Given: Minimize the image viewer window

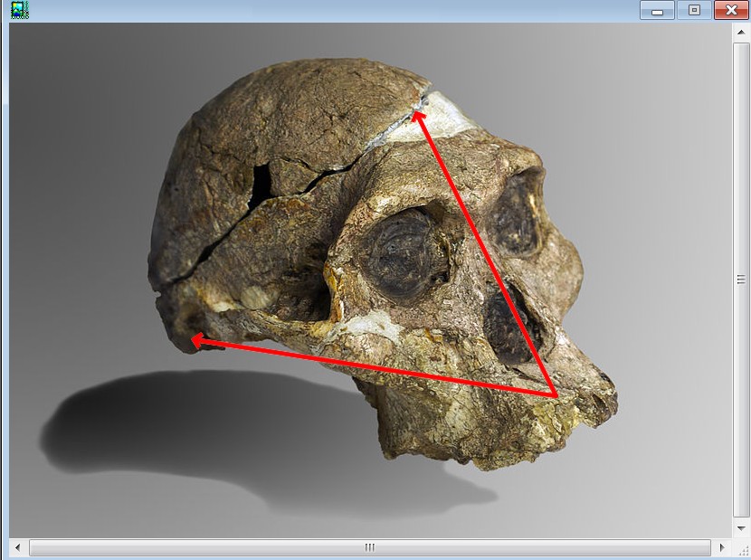Looking at the screenshot, I should (x=657, y=10).
